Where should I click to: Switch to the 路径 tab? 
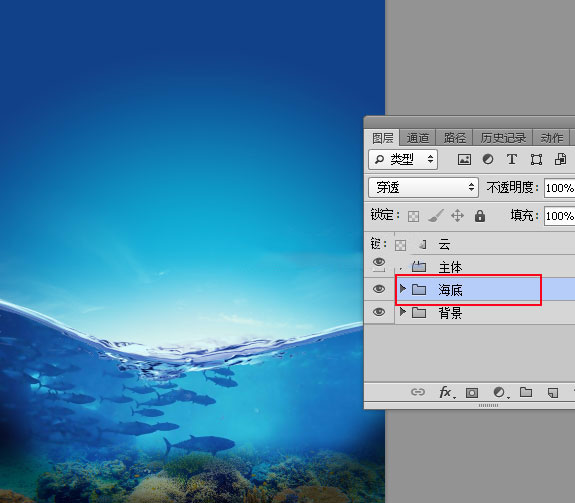tap(454, 138)
